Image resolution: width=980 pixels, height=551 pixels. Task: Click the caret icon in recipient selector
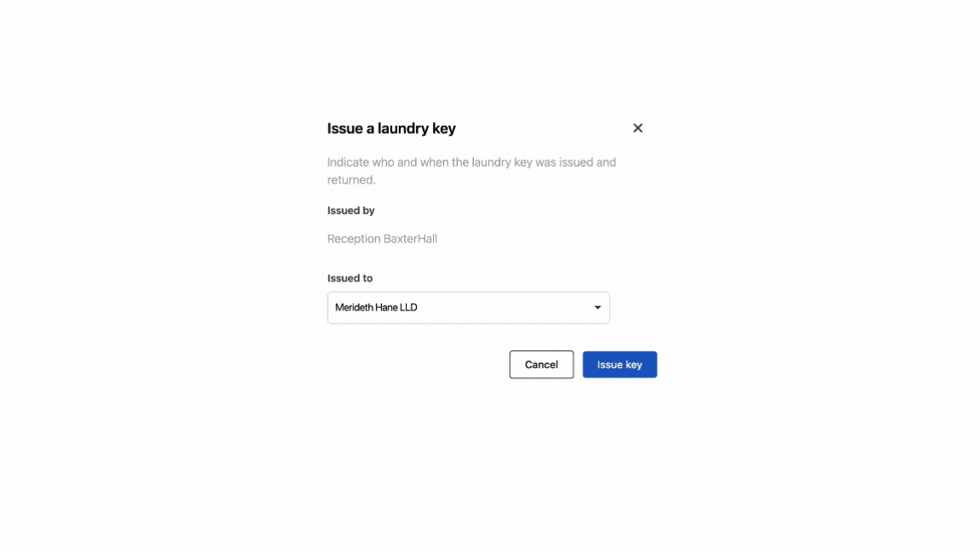pyautogui.click(x=597, y=308)
